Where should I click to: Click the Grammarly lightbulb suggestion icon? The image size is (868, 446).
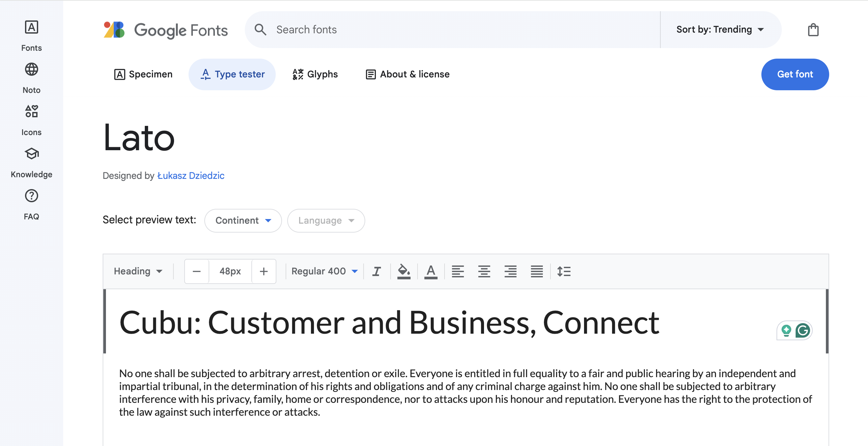(x=786, y=330)
